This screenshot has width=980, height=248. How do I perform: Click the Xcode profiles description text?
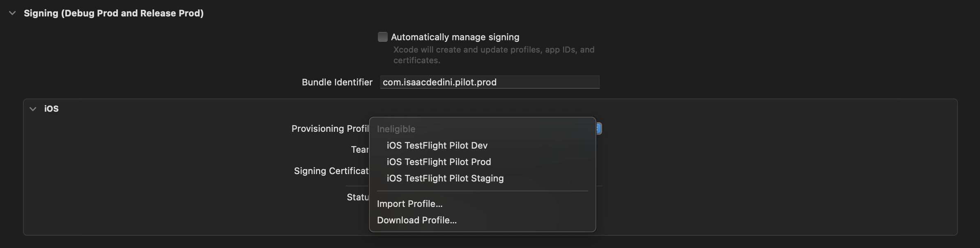click(493, 55)
